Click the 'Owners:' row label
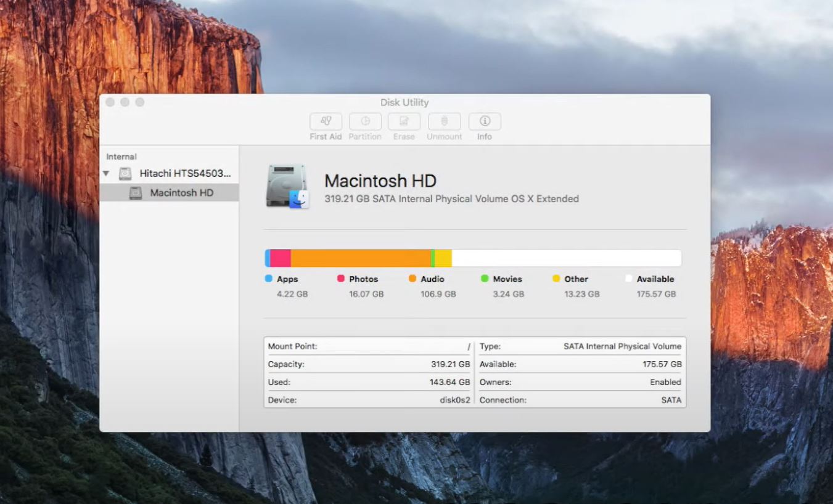Screen dimensions: 833x504 pos(496,382)
